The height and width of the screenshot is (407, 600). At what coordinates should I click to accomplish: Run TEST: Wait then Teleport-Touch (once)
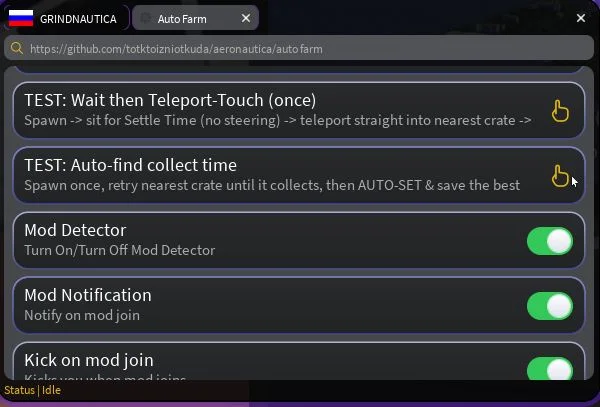coord(298,110)
